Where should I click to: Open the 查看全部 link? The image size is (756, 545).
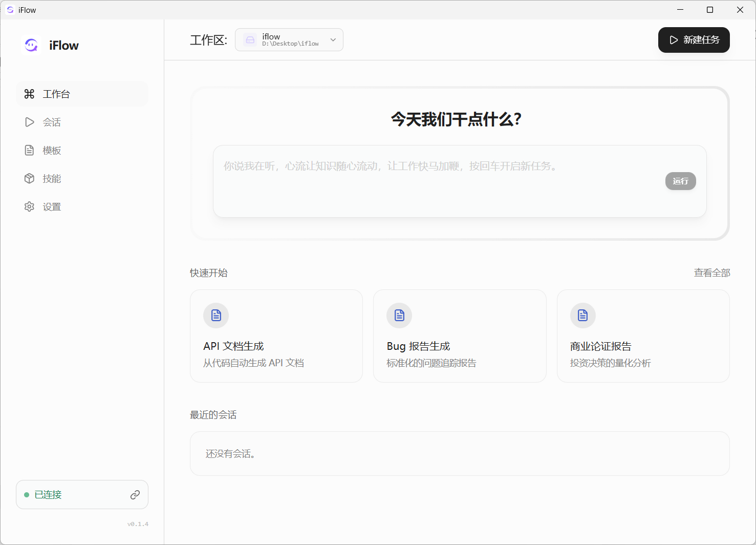pyautogui.click(x=711, y=273)
